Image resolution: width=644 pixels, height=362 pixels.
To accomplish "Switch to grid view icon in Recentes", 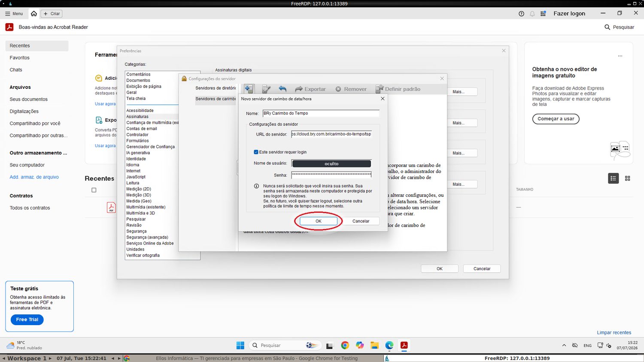I will click(x=627, y=178).
